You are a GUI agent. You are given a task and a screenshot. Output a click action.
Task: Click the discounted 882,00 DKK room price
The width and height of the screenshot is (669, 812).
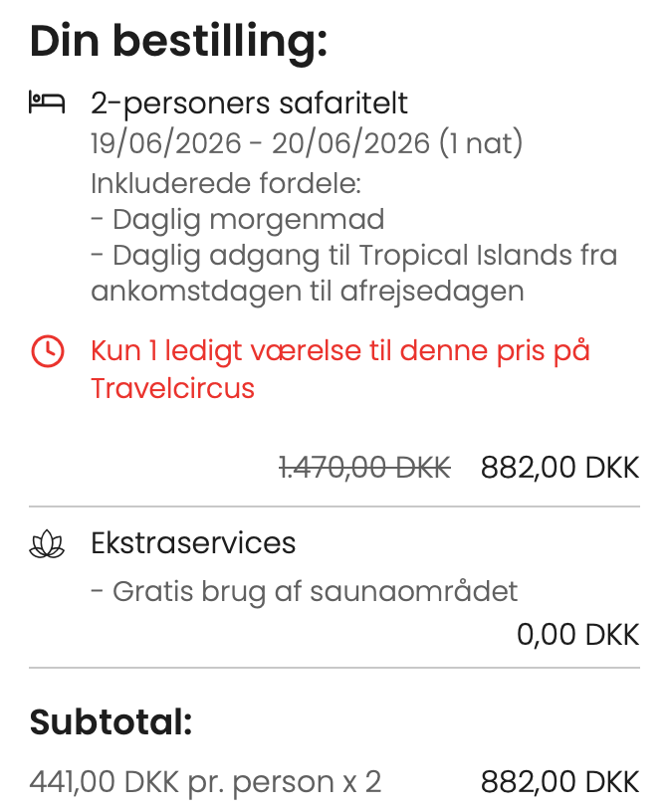click(559, 467)
